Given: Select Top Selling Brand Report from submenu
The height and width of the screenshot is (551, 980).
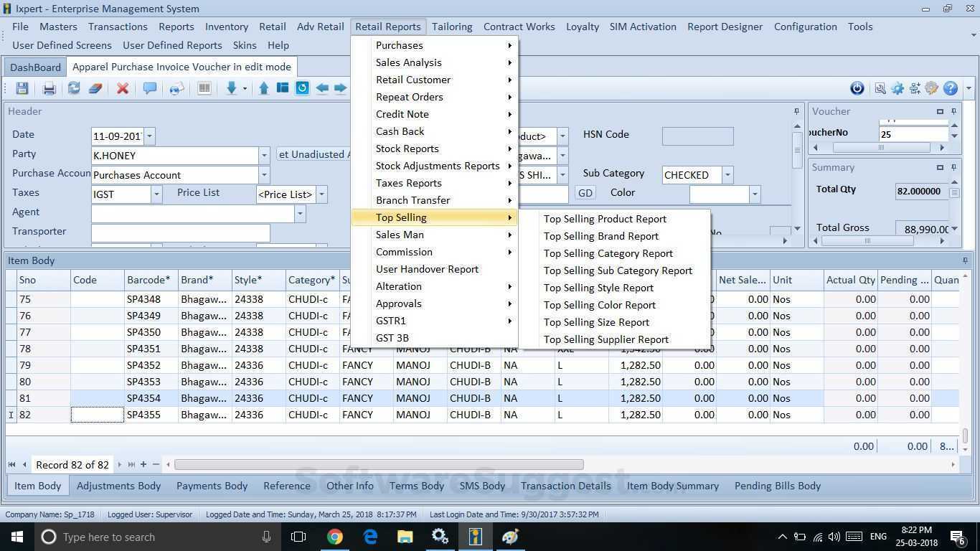Looking at the screenshot, I should click(601, 236).
